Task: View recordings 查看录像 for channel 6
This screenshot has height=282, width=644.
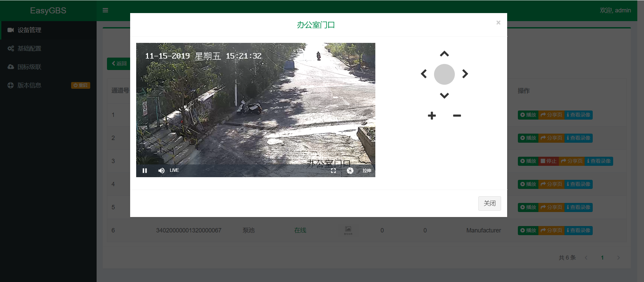Action: (x=579, y=230)
